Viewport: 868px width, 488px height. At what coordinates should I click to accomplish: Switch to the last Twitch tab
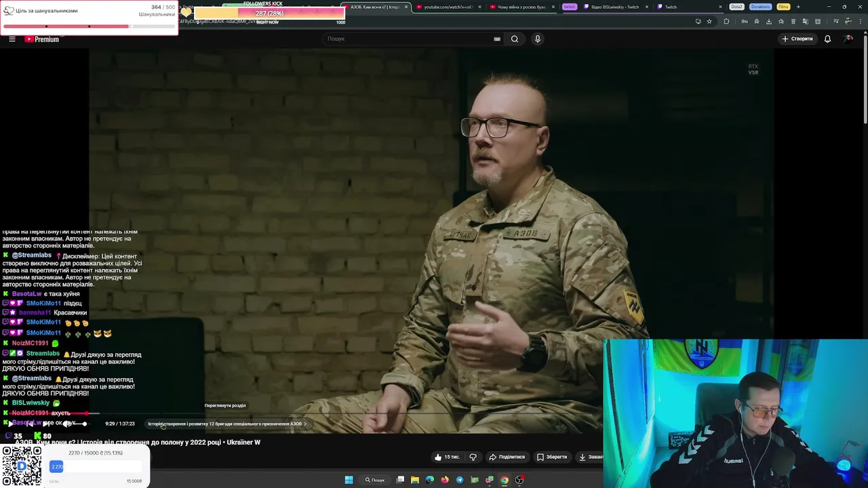(688, 7)
